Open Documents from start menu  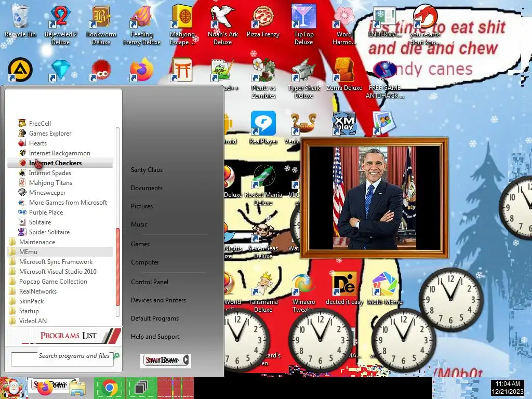tap(147, 188)
